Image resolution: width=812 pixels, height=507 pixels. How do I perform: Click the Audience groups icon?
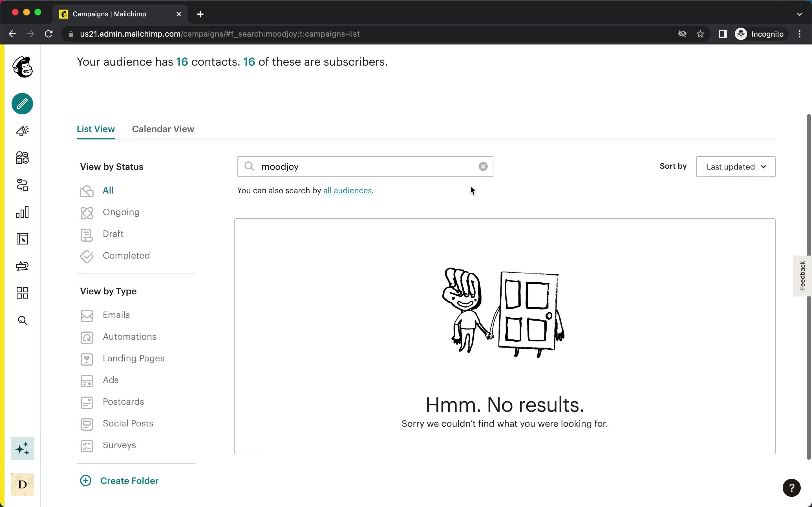[x=22, y=157]
